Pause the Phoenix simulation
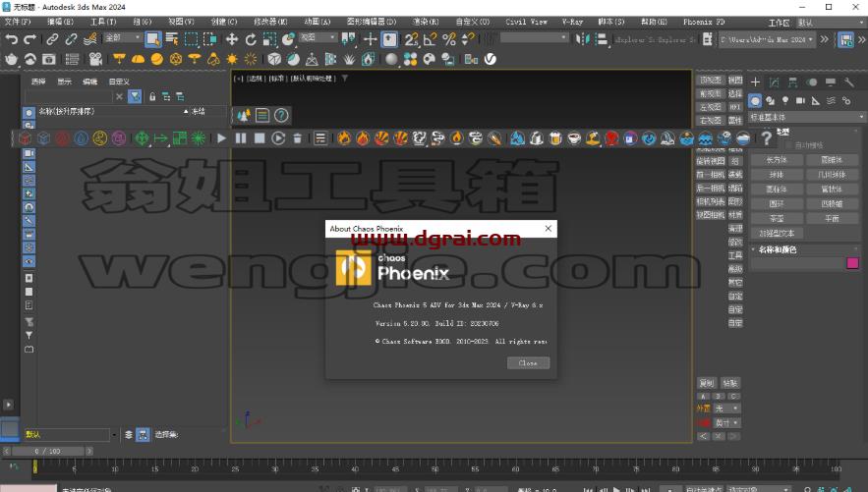Screen dimensions: 868x492 point(241,138)
